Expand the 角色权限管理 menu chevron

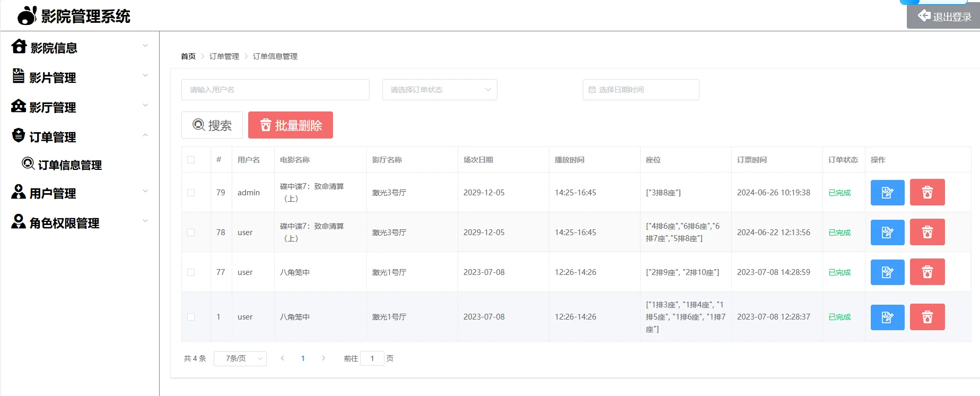[x=145, y=221]
